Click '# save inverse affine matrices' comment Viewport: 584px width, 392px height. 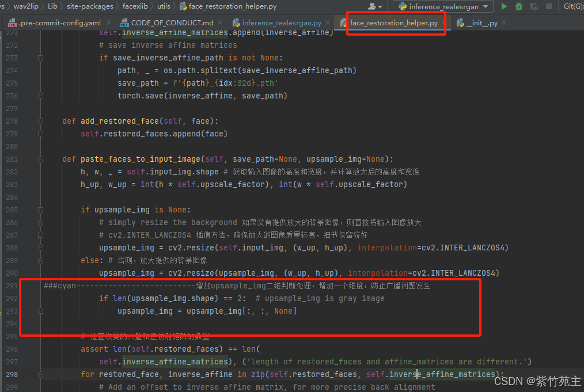coord(168,45)
